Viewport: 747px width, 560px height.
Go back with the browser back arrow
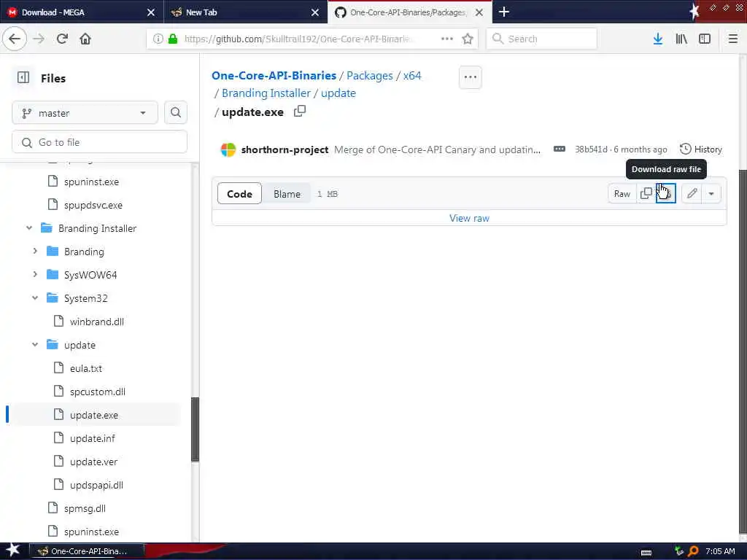[15, 39]
